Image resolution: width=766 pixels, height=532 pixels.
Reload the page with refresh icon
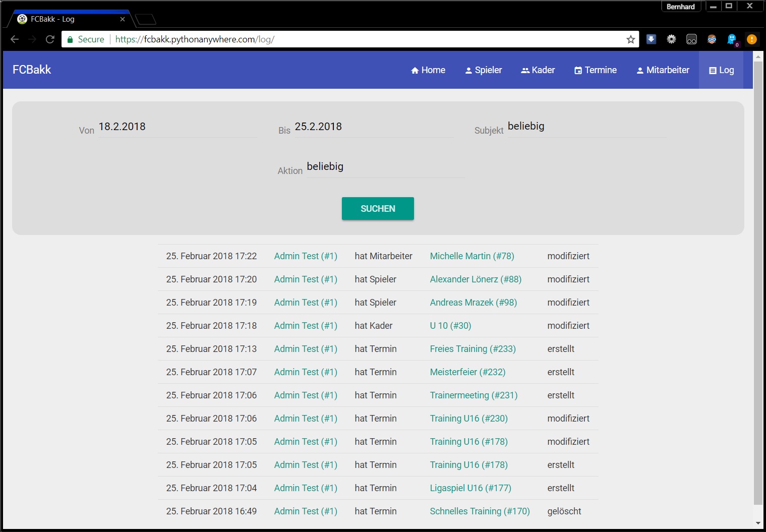click(50, 39)
